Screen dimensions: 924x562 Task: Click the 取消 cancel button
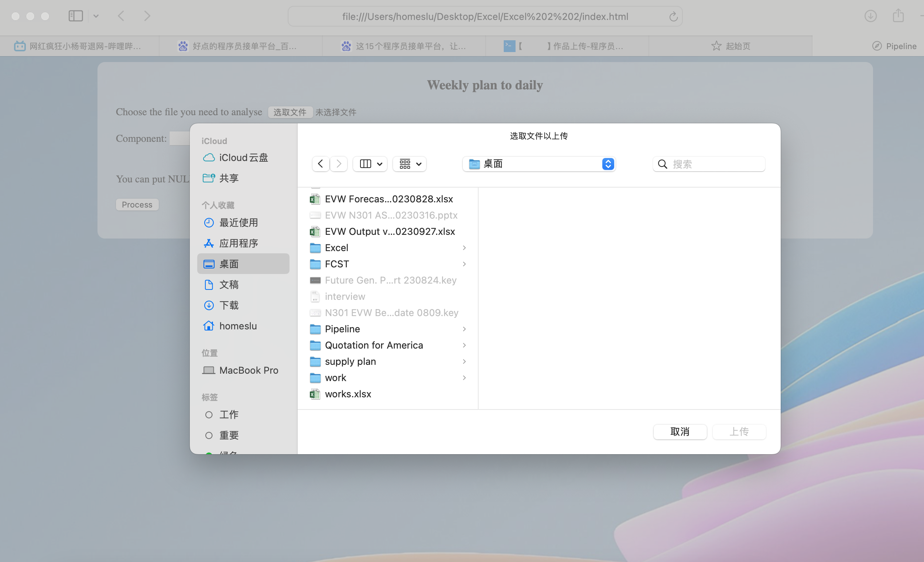click(680, 432)
